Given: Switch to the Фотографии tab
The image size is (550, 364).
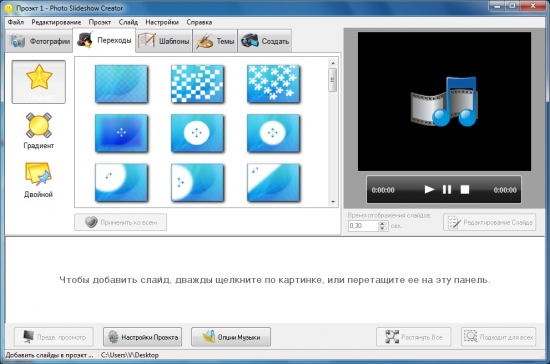Looking at the screenshot, I should point(39,41).
